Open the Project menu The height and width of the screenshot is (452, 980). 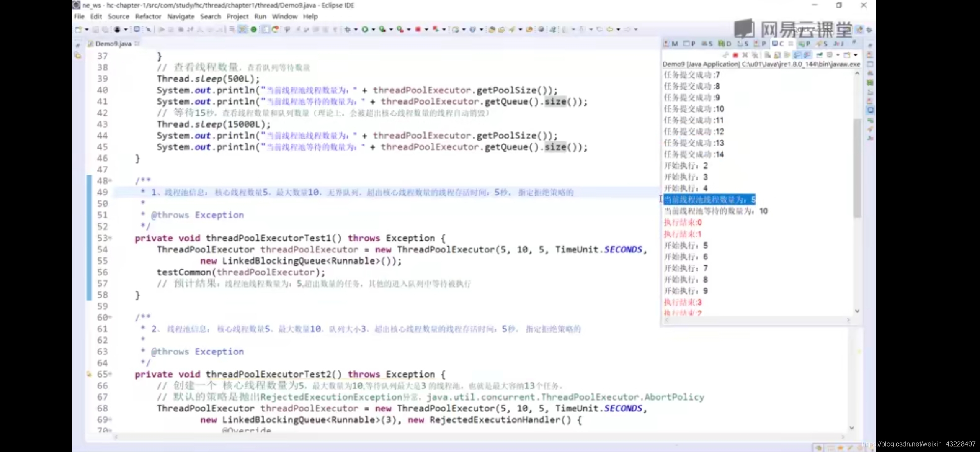tap(237, 16)
